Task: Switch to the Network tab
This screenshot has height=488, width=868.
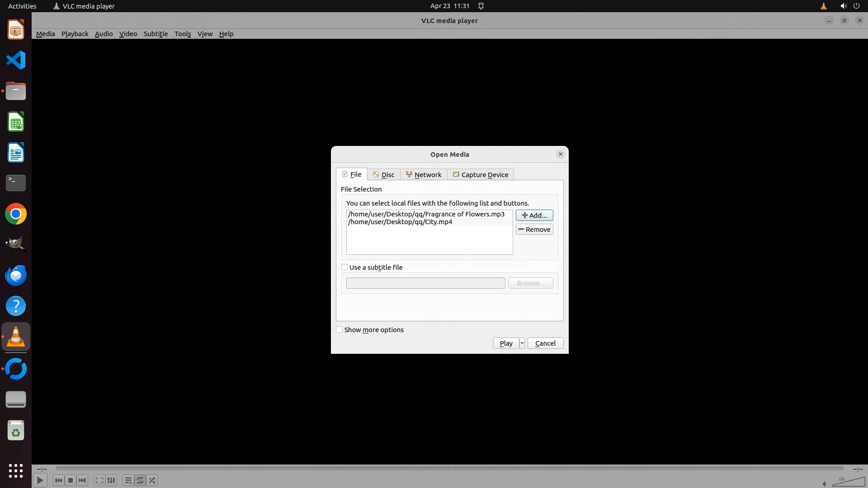Action: pyautogui.click(x=424, y=175)
